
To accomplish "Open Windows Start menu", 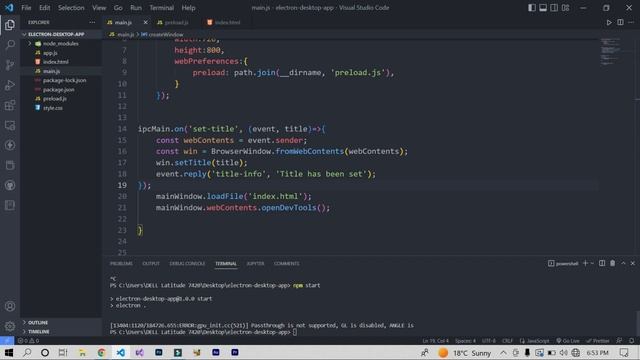I will click(9, 352).
